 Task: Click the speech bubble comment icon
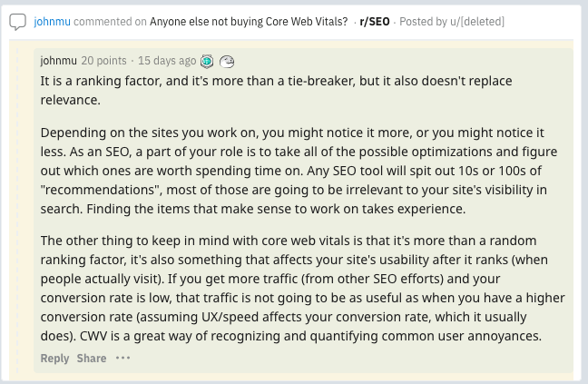17,22
